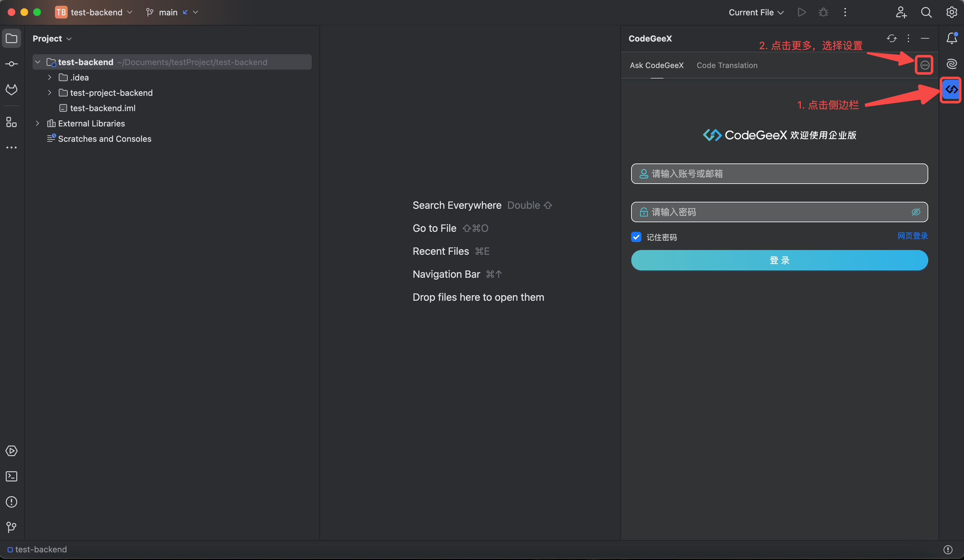The height and width of the screenshot is (560, 964).
Task: Open the test-backend project dropdown
Action: [94, 12]
